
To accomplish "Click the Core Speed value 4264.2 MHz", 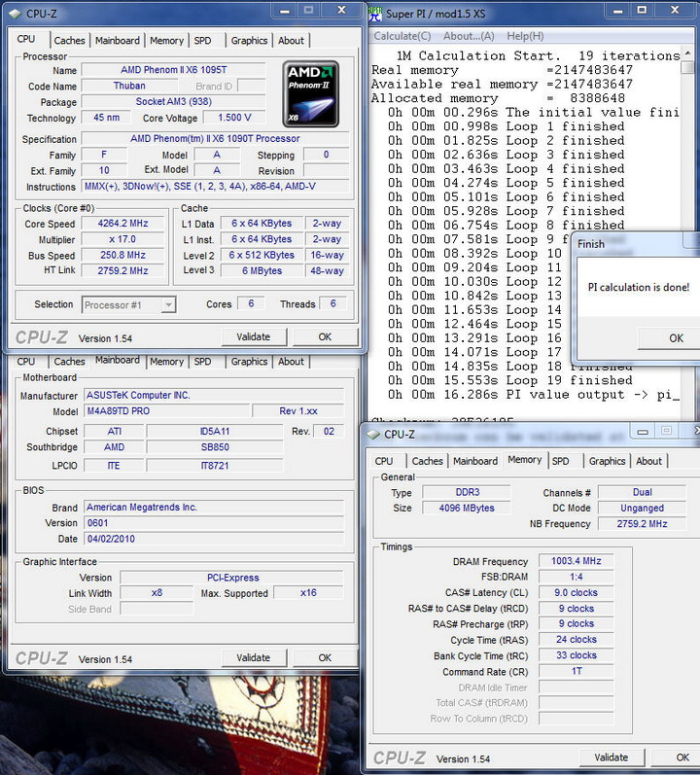I will 123,224.
